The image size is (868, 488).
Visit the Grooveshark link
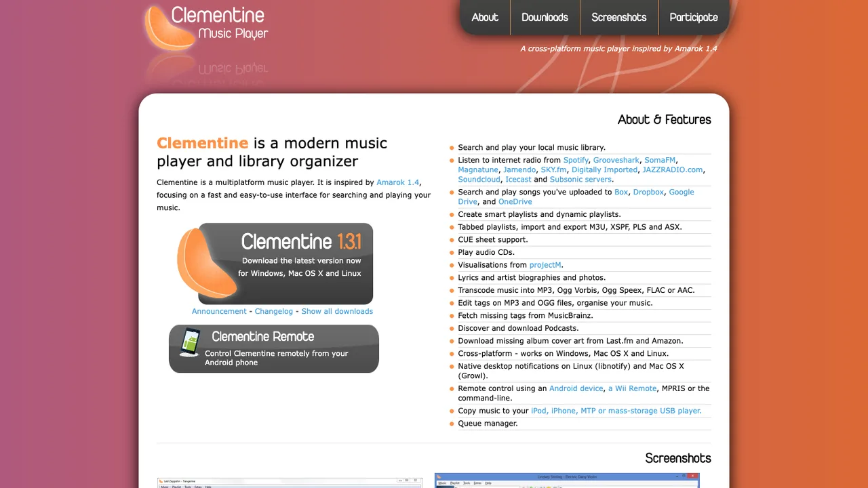click(x=616, y=160)
